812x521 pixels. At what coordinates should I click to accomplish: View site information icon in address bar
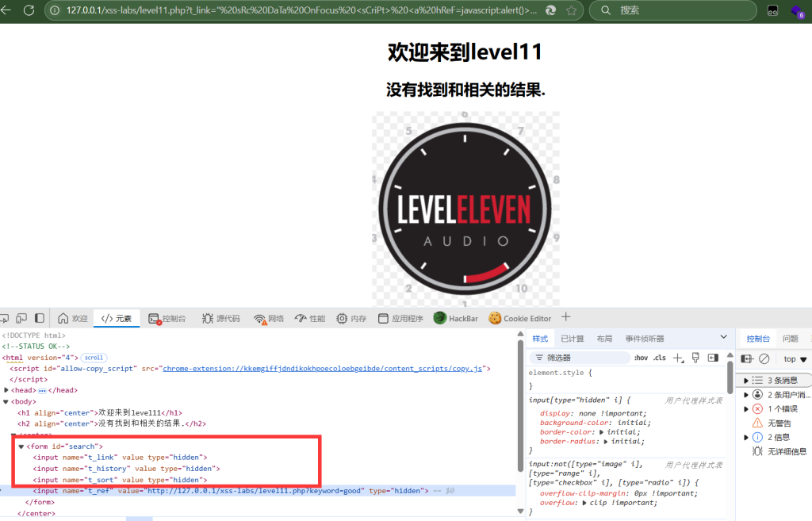55,10
